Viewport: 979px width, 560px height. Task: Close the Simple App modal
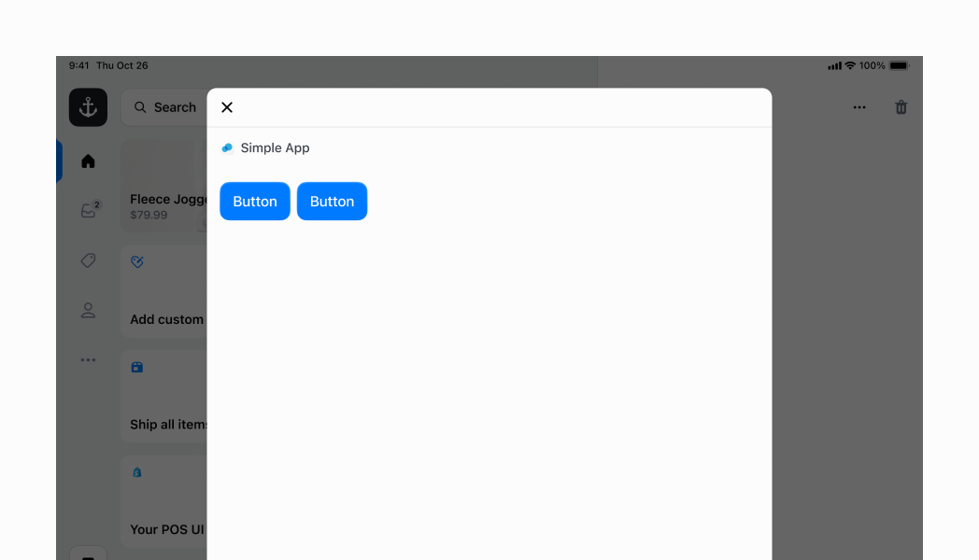(227, 107)
